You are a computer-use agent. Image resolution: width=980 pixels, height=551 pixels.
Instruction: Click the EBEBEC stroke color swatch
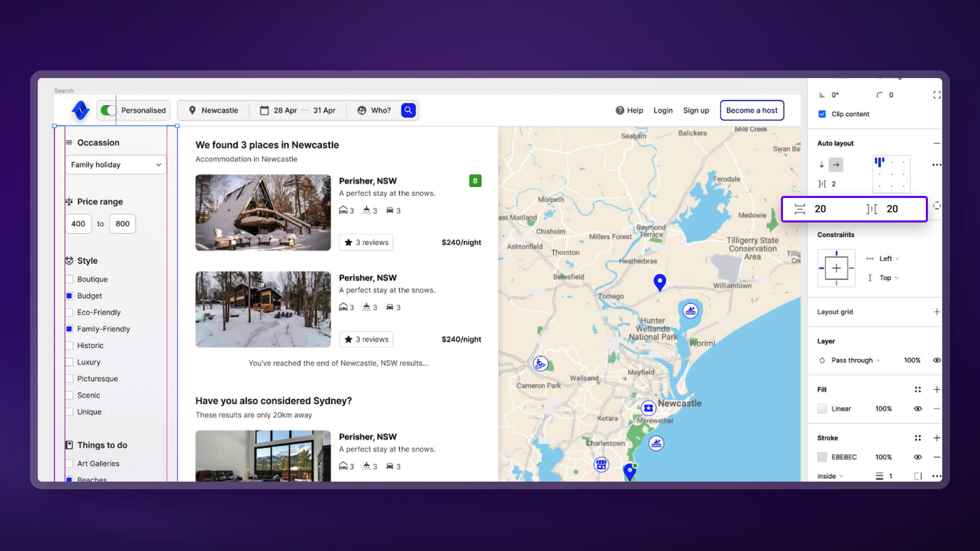click(x=822, y=457)
